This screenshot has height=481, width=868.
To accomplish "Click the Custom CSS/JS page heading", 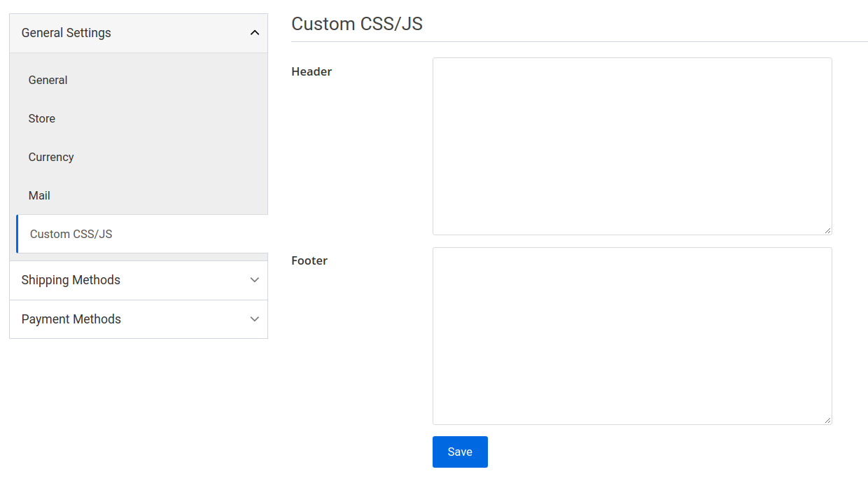I will (x=356, y=23).
